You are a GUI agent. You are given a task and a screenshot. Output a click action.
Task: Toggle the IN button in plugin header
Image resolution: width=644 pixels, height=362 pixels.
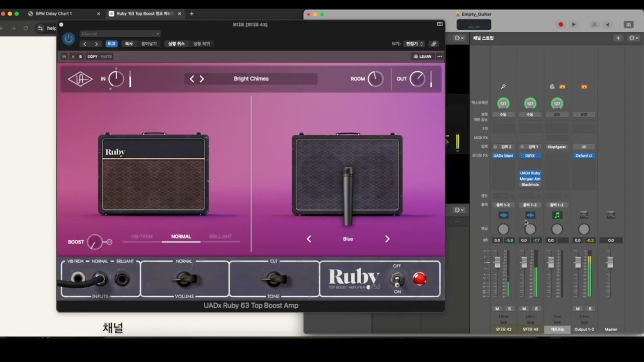tap(64, 56)
